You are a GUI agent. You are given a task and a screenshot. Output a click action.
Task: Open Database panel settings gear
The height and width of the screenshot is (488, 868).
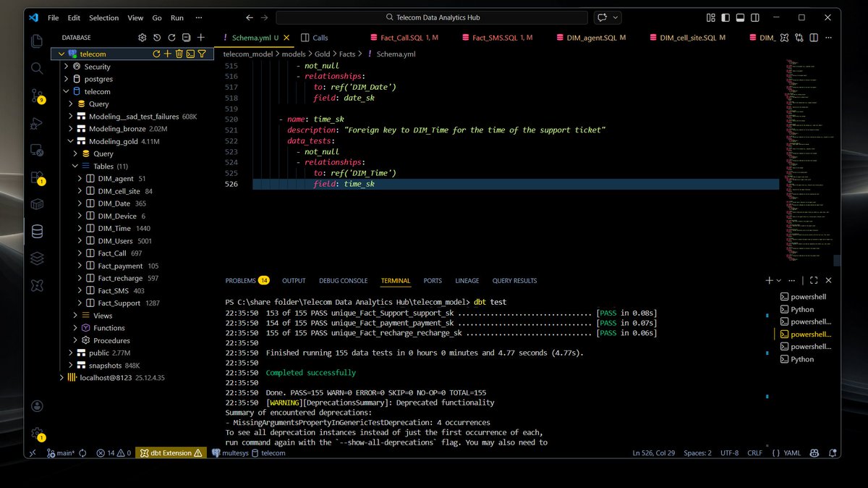click(x=142, y=38)
